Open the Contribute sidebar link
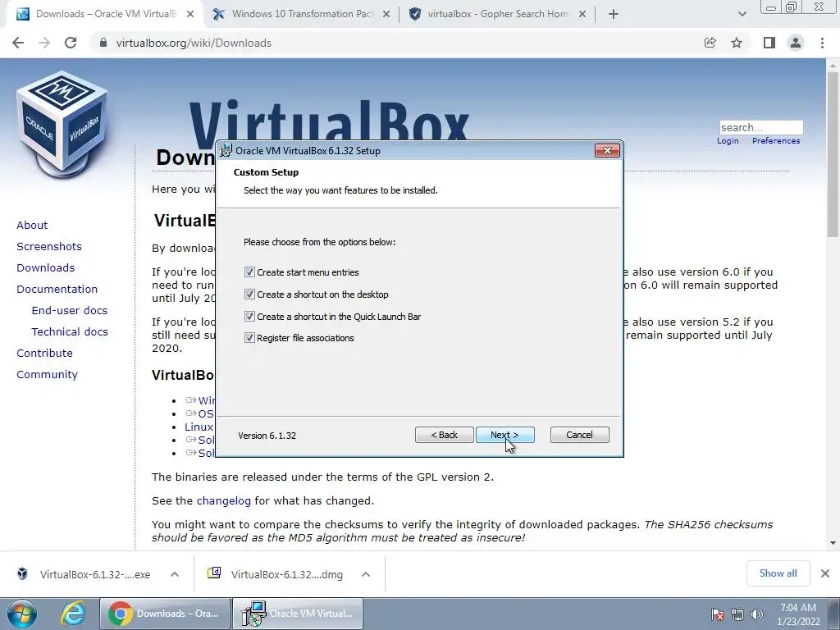 click(x=44, y=353)
